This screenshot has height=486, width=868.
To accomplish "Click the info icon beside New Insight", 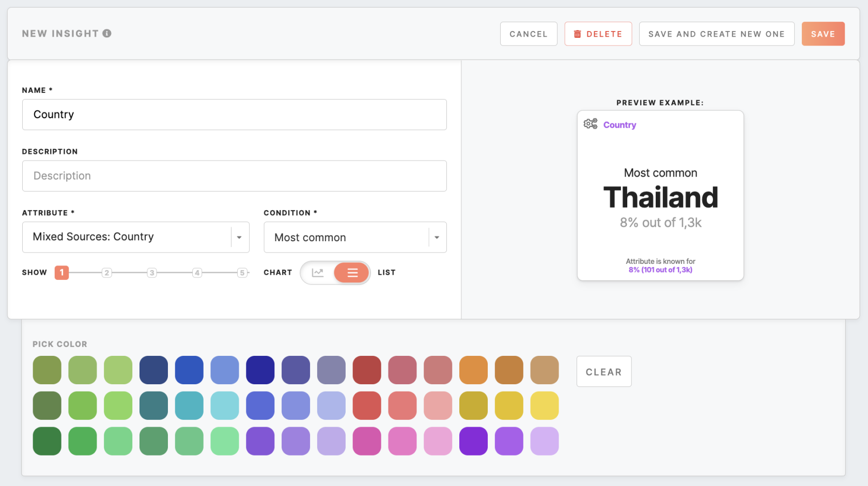I will (107, 34).
